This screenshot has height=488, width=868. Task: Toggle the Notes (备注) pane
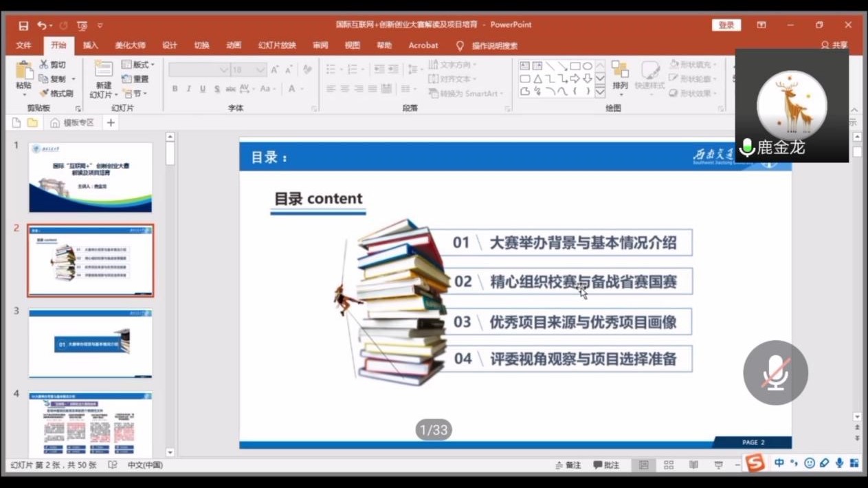coord(568,465)
